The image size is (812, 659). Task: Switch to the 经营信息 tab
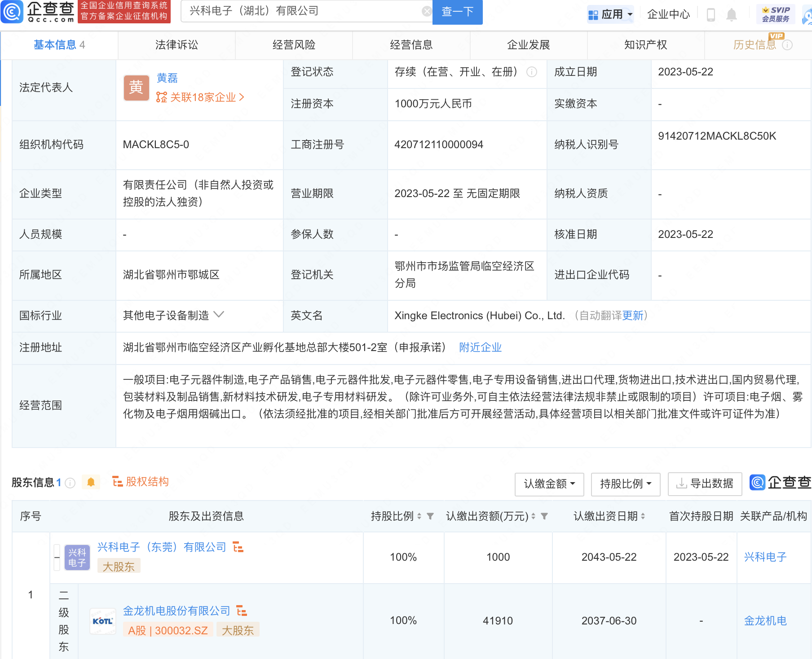pos(411,45)
